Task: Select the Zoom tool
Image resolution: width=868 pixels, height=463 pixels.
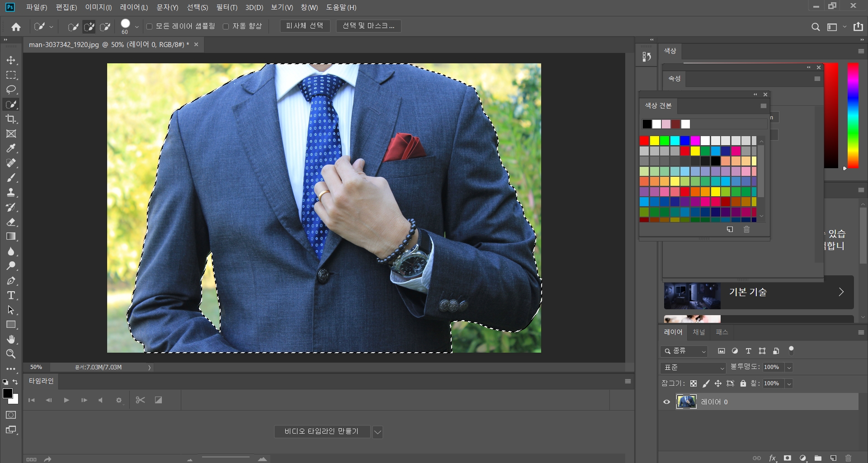Action: [x=11, y=354]
